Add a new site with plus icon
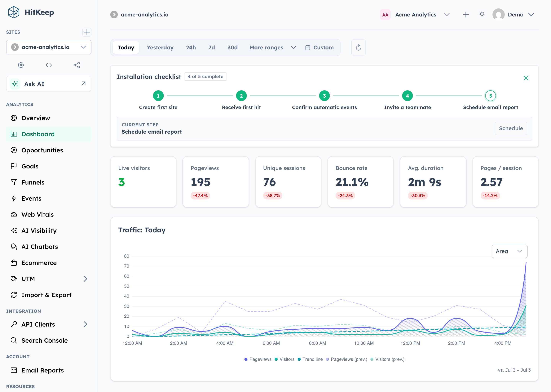 click(87, 32)
